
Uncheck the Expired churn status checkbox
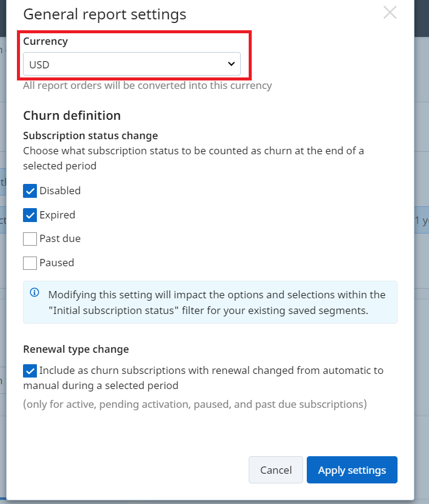(30, 215)
